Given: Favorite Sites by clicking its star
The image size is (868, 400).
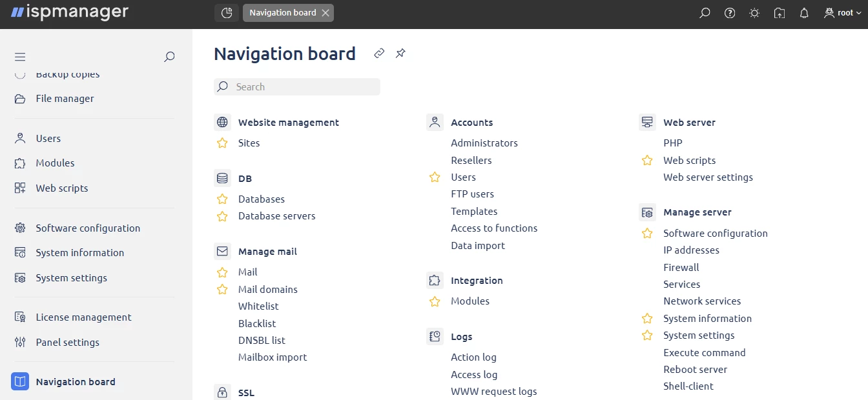Looking at the screenshot, I should pos(222,143).
